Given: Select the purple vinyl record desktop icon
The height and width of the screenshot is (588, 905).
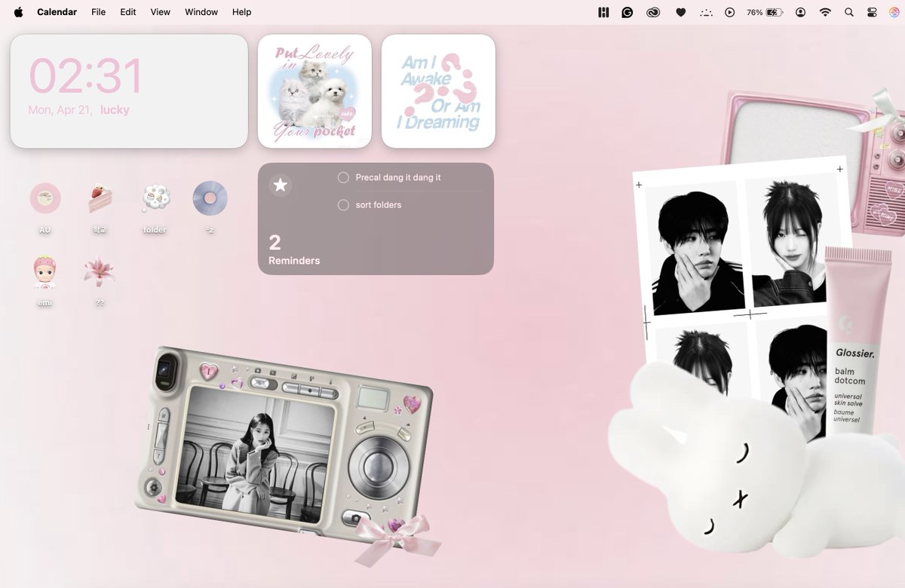Looking at the screenshot, I should point(210,199).
